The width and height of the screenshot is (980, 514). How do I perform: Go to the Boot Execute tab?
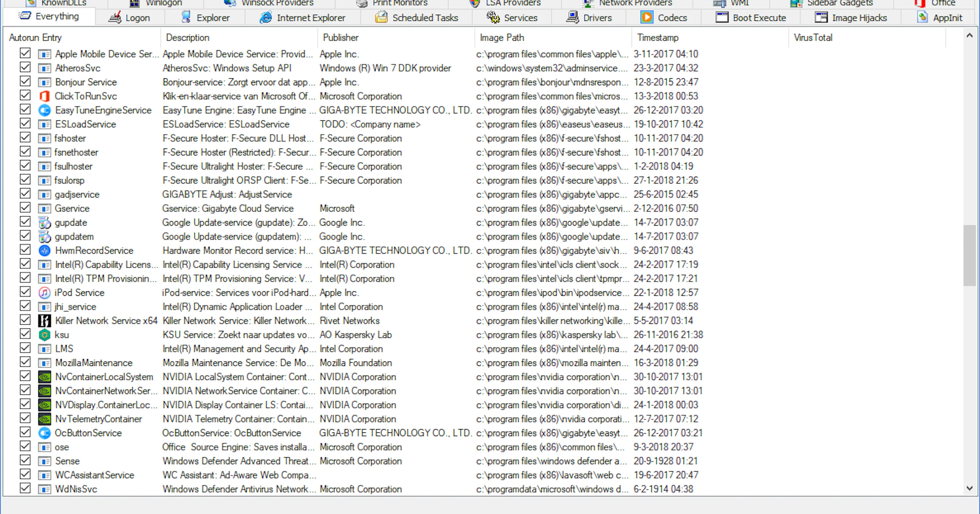[751, 18]
